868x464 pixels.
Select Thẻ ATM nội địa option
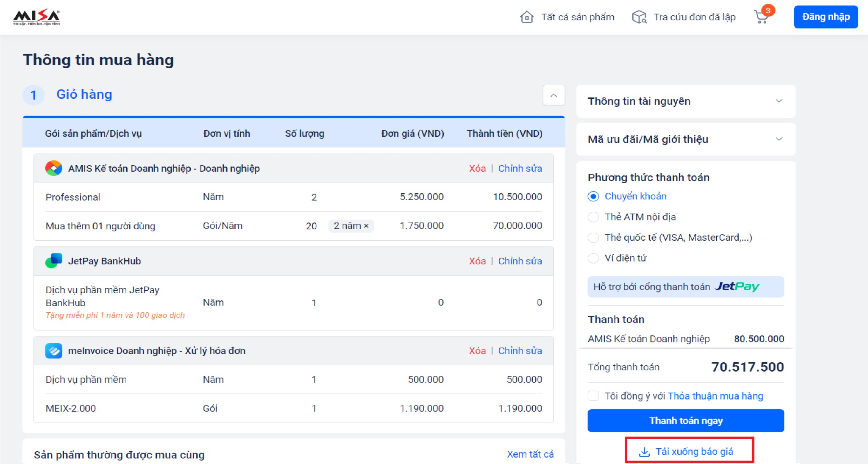(593, 217)
